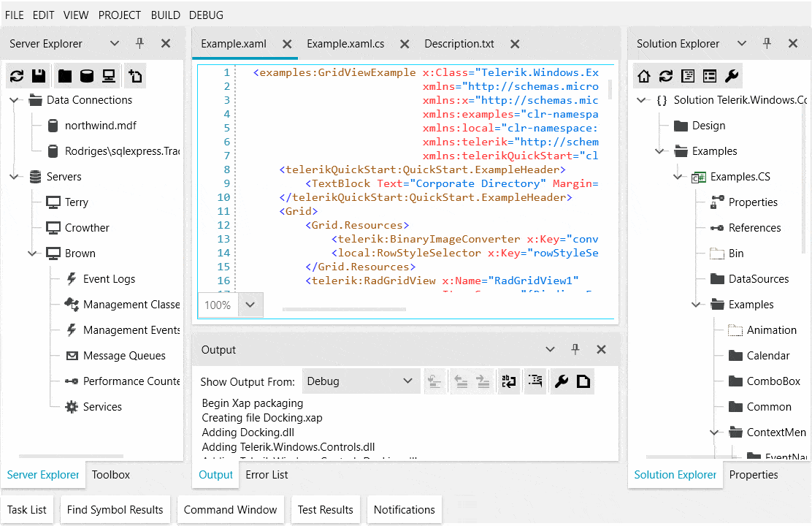This screenshot has height=526, width=812.
Task: Collapse the Examples.CS project node
Action: [678, 177]
